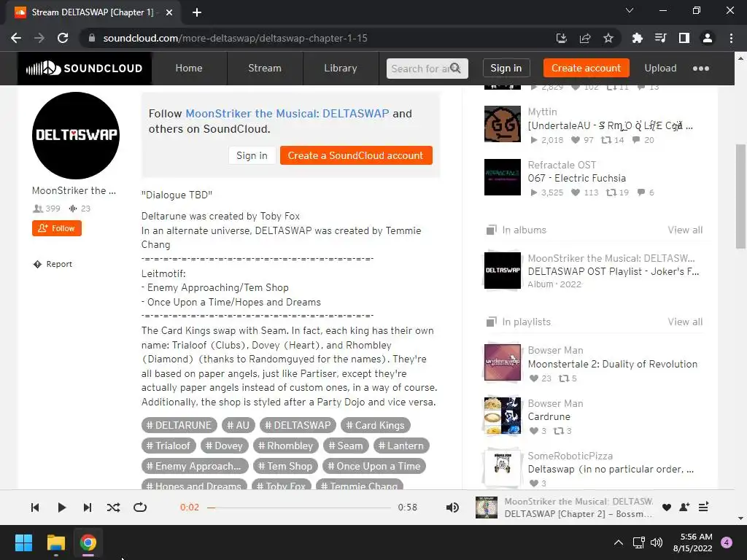This screenshot has height=560, width=747.
Task: Like the currently playing track
Action: pos(667,507)
